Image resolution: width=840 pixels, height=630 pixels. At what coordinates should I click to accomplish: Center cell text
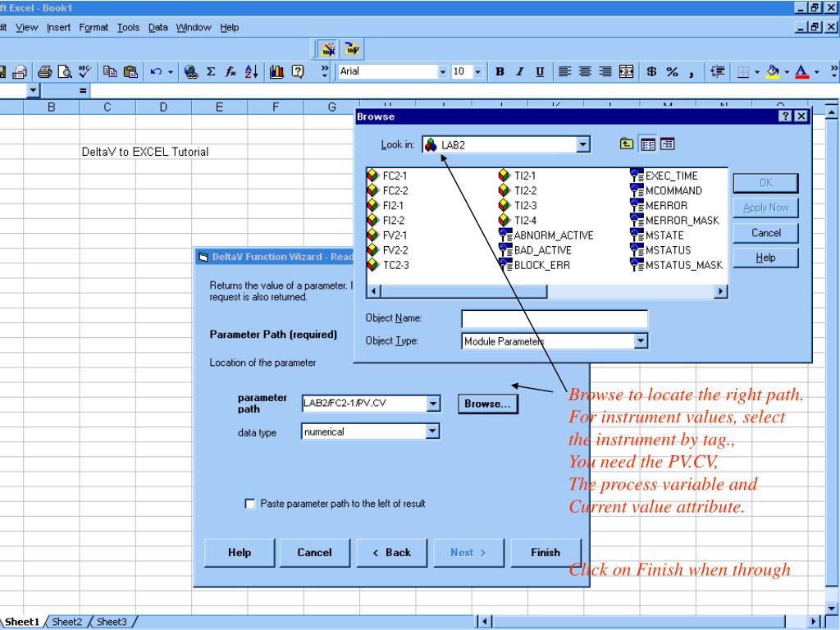(584, 72)
